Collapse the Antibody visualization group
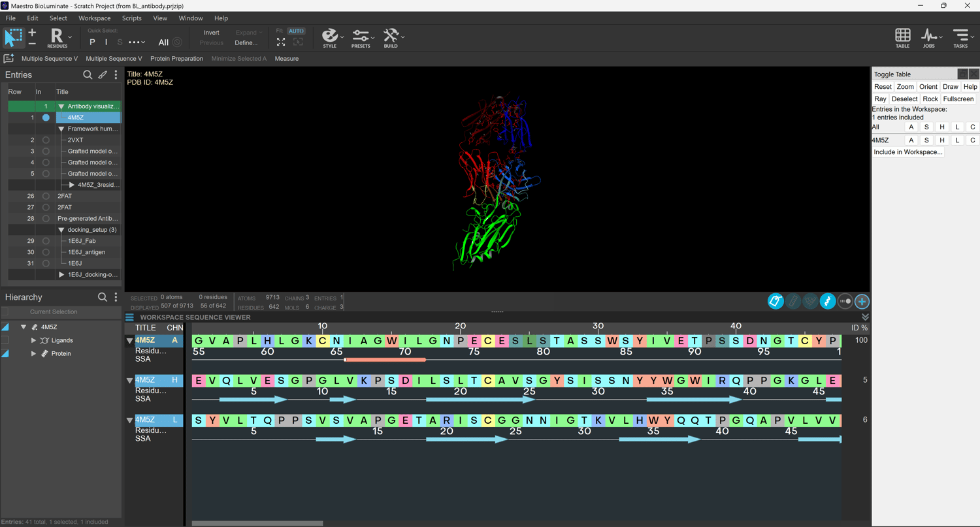This screenshot has width=980, height=527. click(61, 106)
